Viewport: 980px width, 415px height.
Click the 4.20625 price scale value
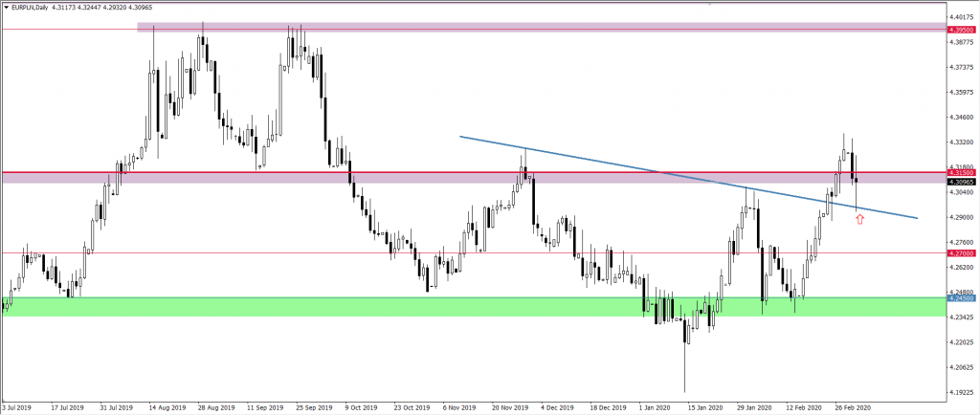coord(963,367)
